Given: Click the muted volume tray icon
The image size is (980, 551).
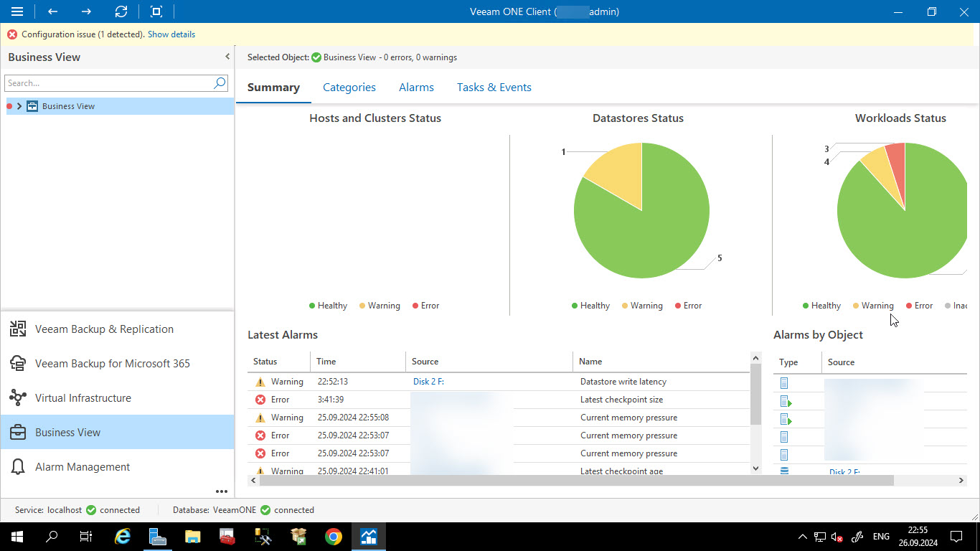Looking at the screenshot, I should (x=837, y=537).
